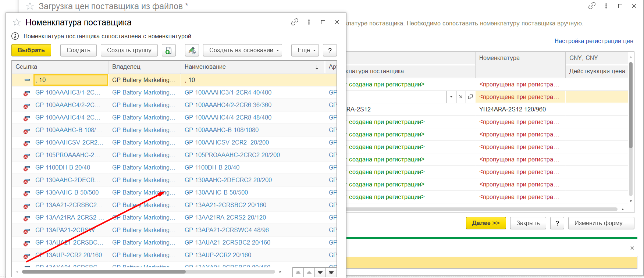This screenshot has height=278, width=644.
Task: Click the pencil-with-clock toolbar icon
Action: click(x=192, y=50)
